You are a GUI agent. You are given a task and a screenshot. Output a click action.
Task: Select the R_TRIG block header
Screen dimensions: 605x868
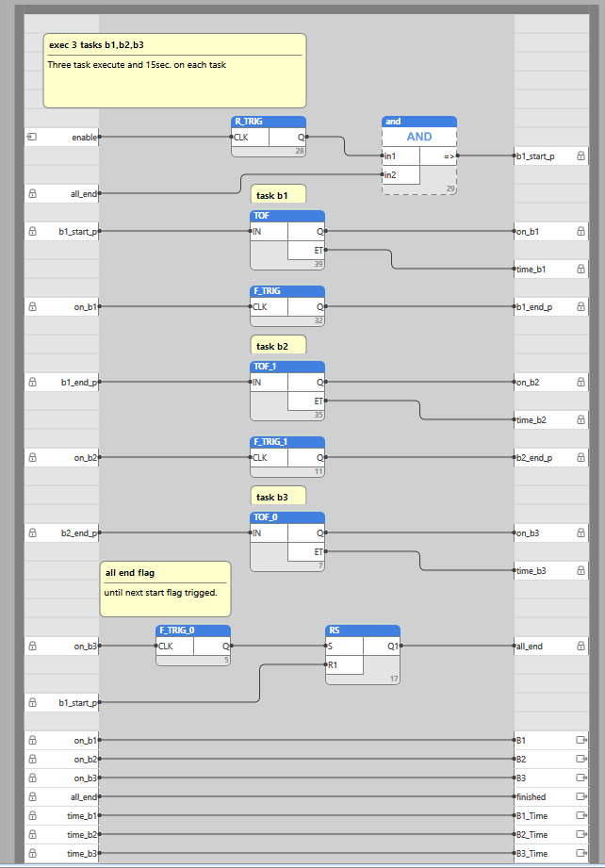click(x=269, y=122)
